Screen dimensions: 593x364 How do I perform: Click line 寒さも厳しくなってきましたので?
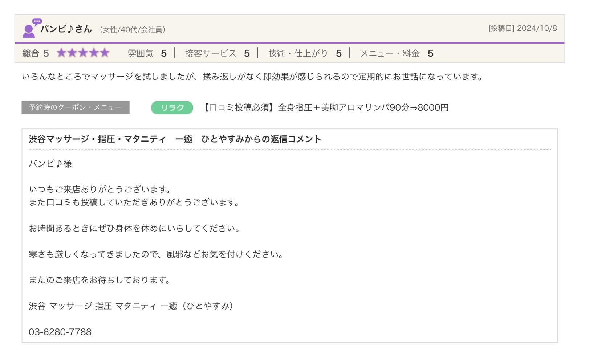[157, 254]
